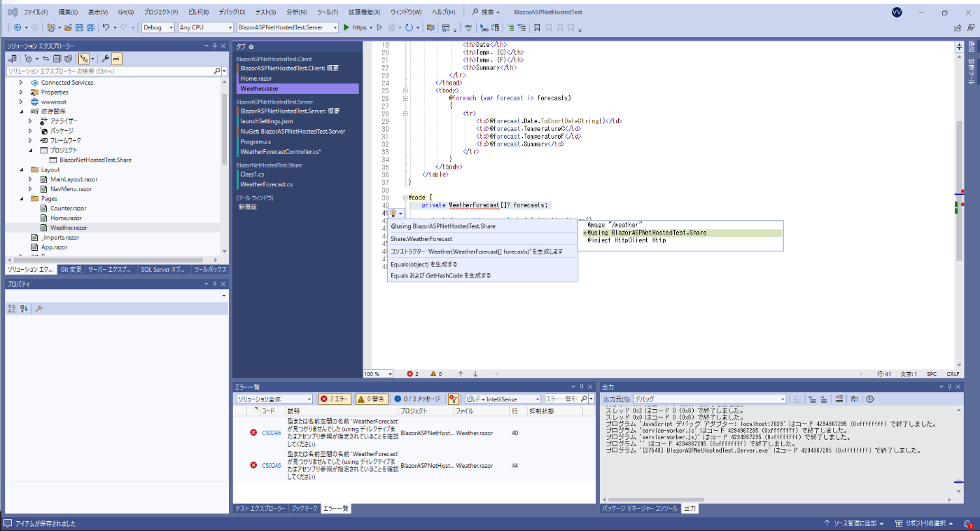Open the error list scope dropdown
Viewport: 980px width, 531px height.
pyautogui.click(x=274, y=399)
